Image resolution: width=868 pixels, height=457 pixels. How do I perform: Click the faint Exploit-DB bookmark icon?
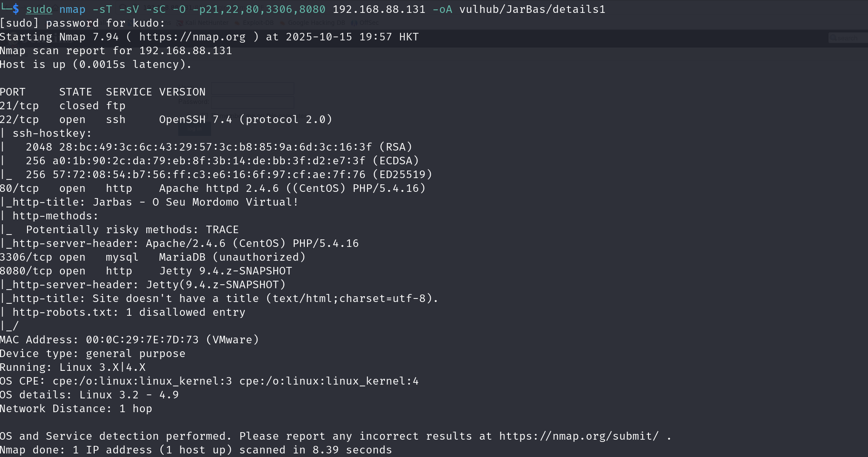(x=237, y=23)
